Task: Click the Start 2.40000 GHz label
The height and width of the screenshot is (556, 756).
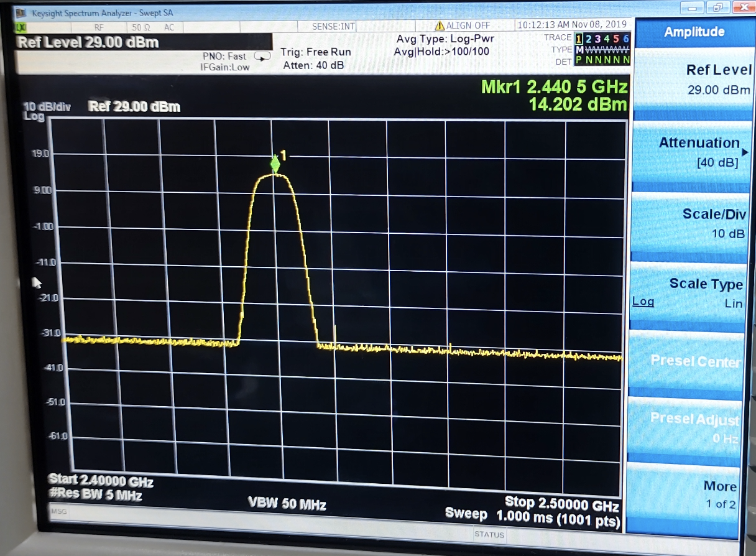Action: pyautogui.click(x=100, y=482)
